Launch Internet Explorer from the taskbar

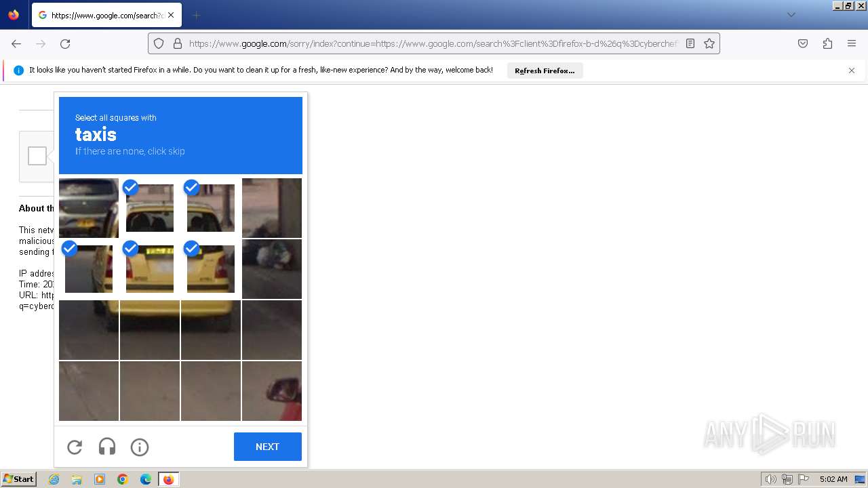click(54, 479)
